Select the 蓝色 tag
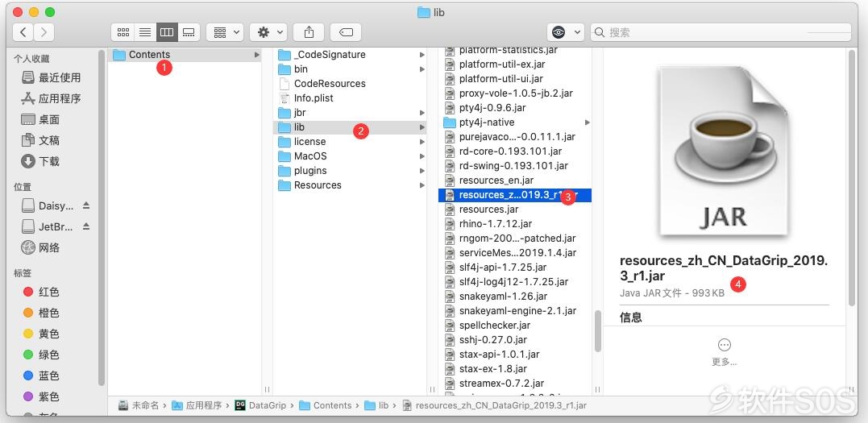This screenshot has width=868, height=423. pos(42,376)
